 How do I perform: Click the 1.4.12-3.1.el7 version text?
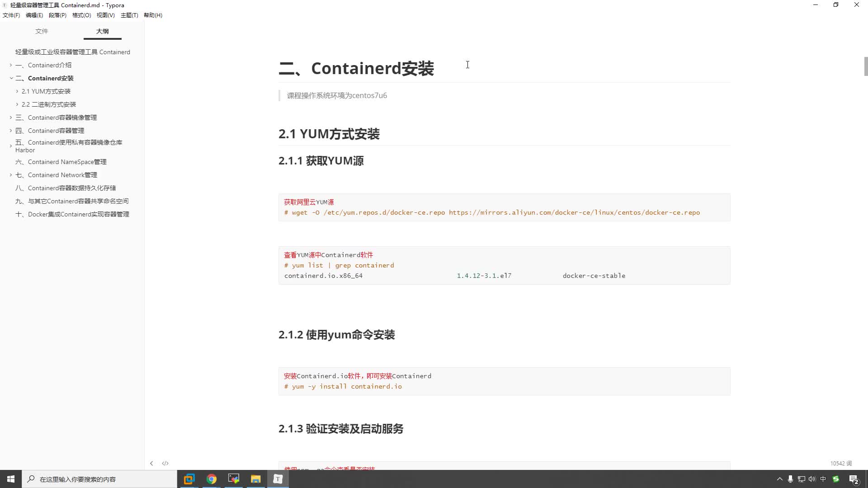point(484,276)
